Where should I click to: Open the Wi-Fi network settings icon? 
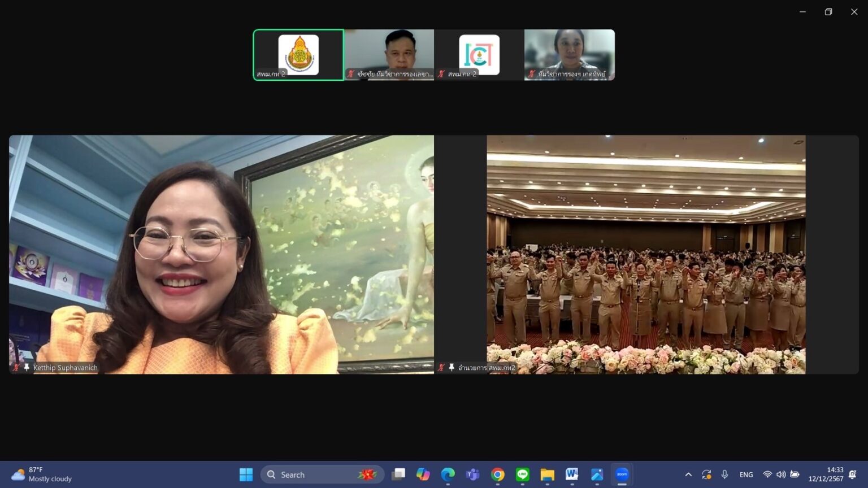click(x=767, y=474)
